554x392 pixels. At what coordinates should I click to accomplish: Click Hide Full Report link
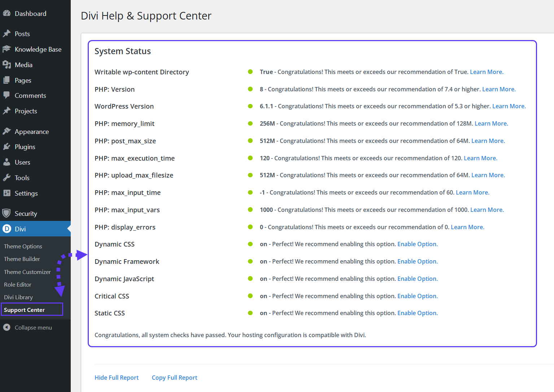[x=117, y=378]
